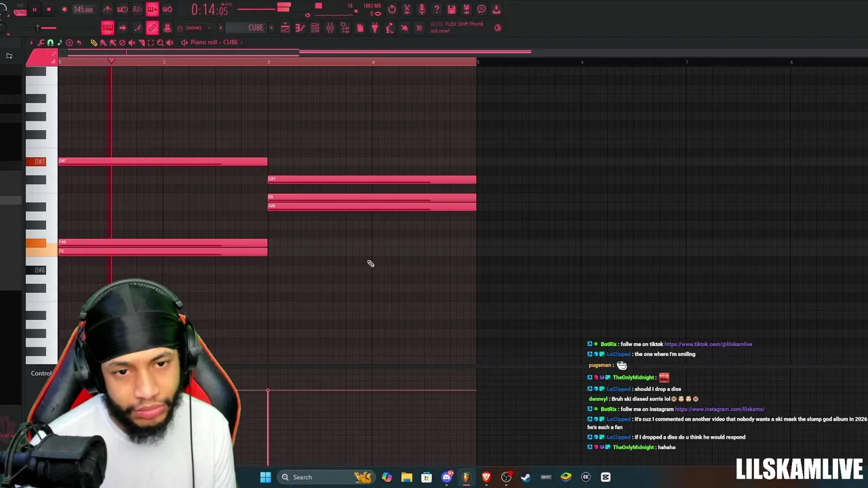
Task: Arm the record button
Action: tap(64, 9)
